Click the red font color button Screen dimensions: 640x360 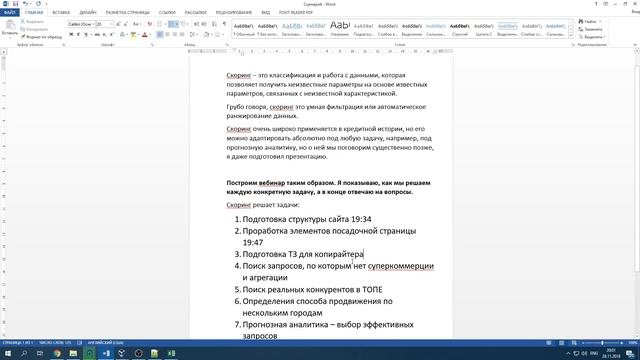coord(144,34)
